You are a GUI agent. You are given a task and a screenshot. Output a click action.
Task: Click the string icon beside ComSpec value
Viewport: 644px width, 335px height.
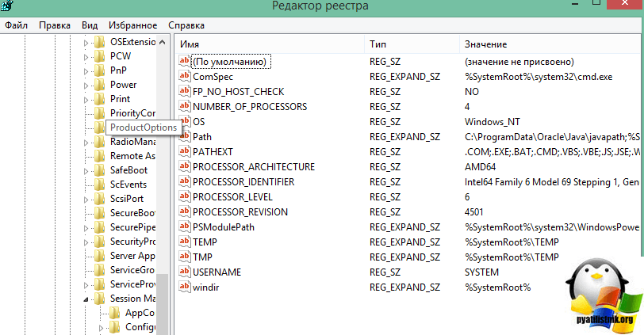pos(185,77)
